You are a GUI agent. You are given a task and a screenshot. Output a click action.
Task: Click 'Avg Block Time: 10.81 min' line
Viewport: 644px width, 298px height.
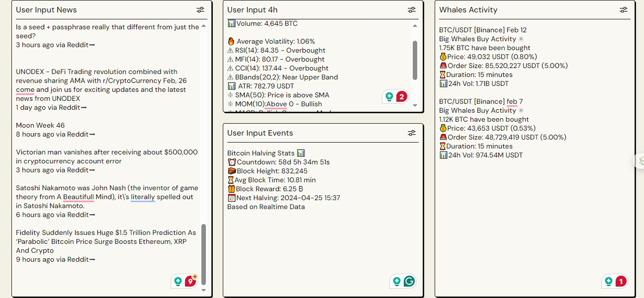(x=272, y=180)
